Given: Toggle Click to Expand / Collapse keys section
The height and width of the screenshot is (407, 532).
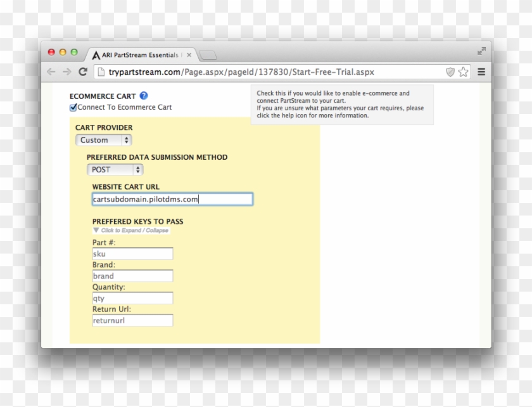Looking at the screenshot, I should click(131, 230).
